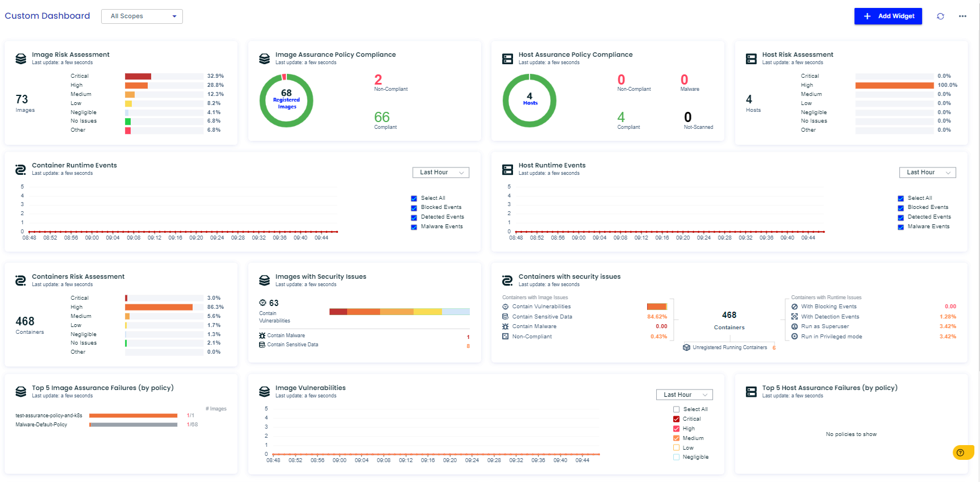The height and width of the screenshot is (482, 980).
Task: Open the Malware-Default-Policy entry
Action: 41,425
